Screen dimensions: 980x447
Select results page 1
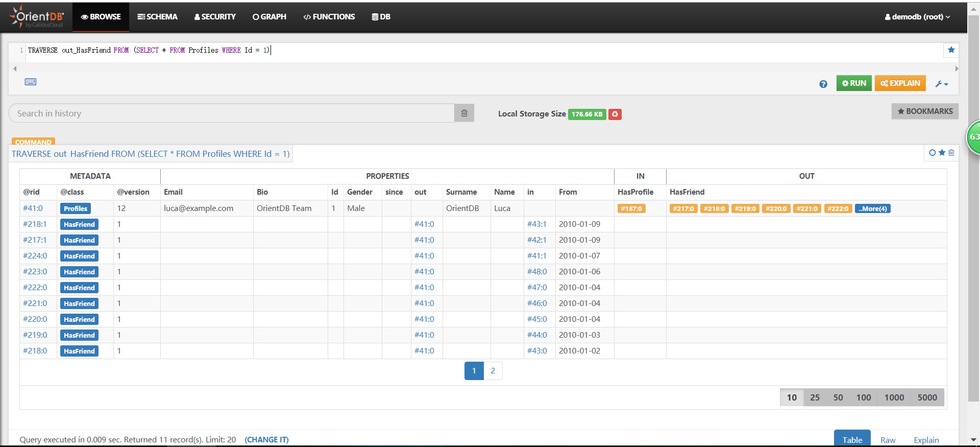pyautogui.click(x=474, y=371)
